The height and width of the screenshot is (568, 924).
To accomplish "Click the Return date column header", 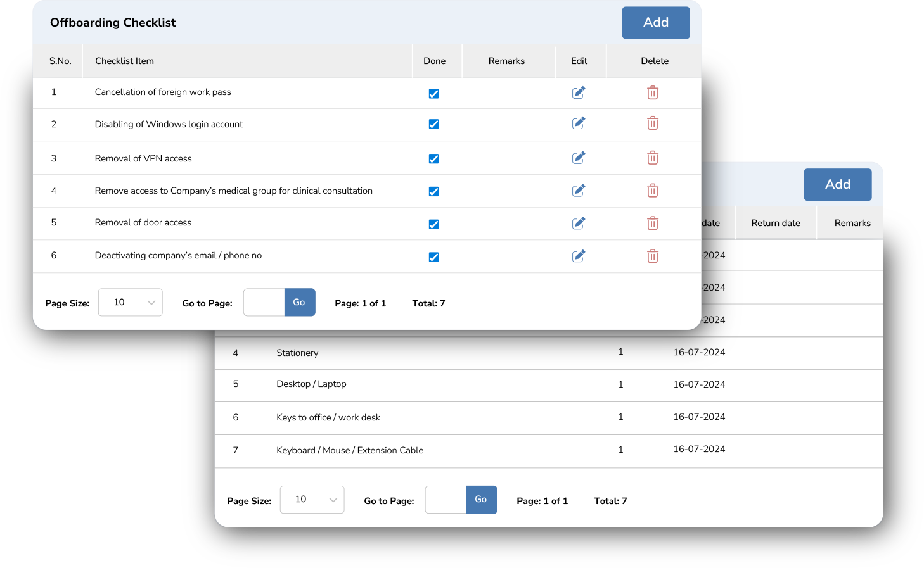I will 775,223.
